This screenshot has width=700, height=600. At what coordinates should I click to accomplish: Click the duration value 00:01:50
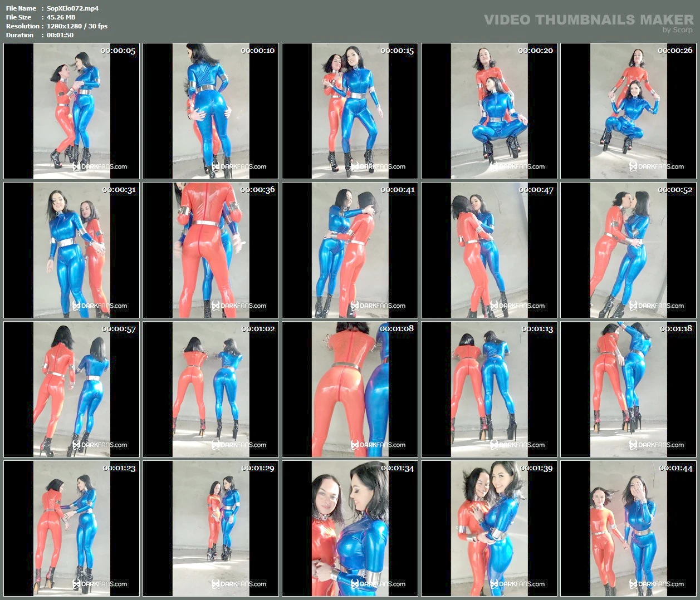point(60,35)
